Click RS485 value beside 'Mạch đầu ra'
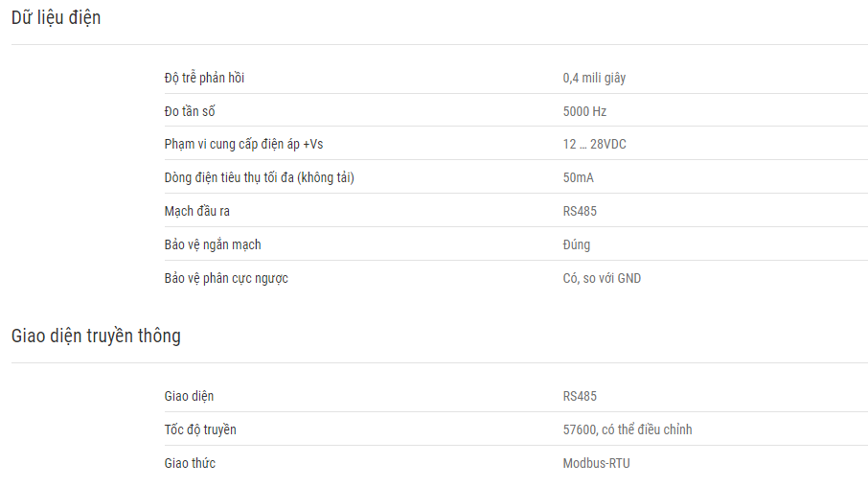This screenshot has width=868, height=487. click(580, 211)
